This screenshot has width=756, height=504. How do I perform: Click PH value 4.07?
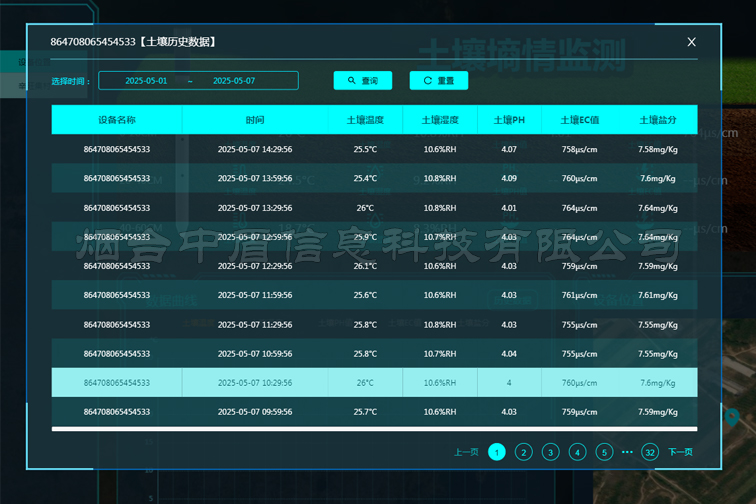[x=509, y=149]
